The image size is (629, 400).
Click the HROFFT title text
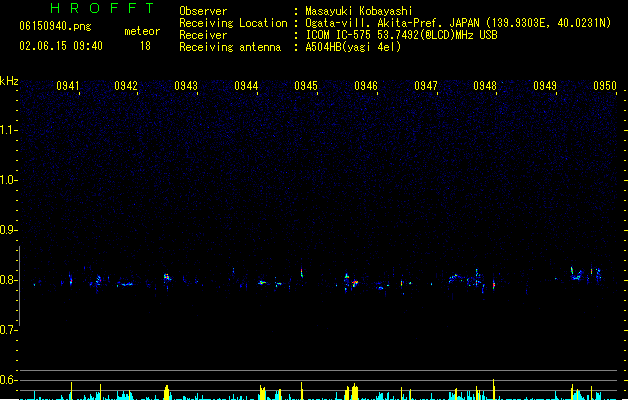(x=103, y=8)
